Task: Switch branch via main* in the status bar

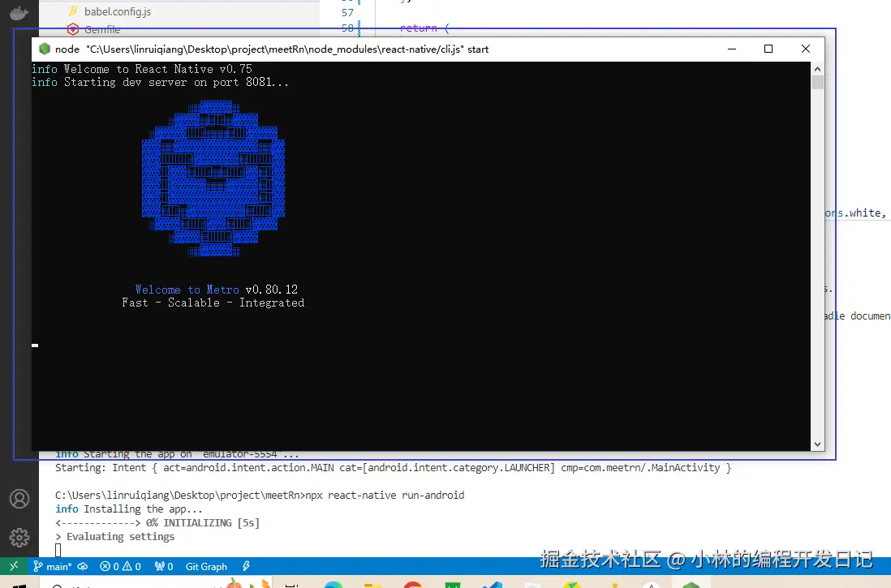Action: pyautogui.click(x=52, y=566)
